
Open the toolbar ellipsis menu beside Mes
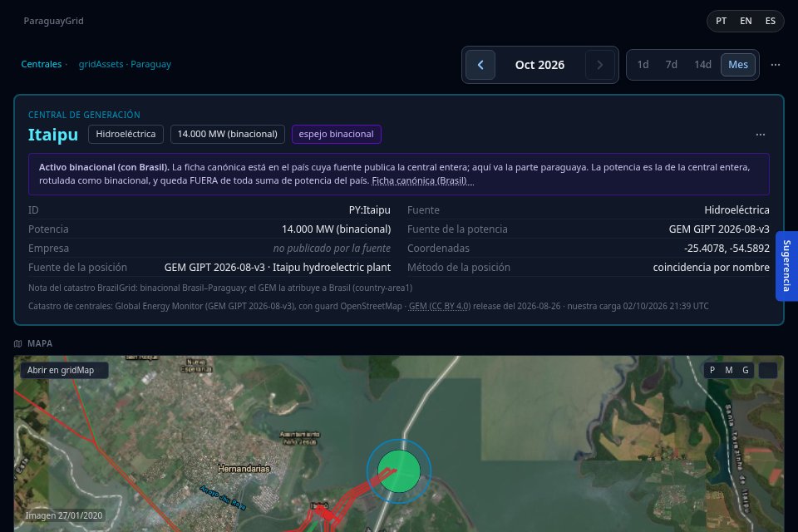tap(775, 65)
